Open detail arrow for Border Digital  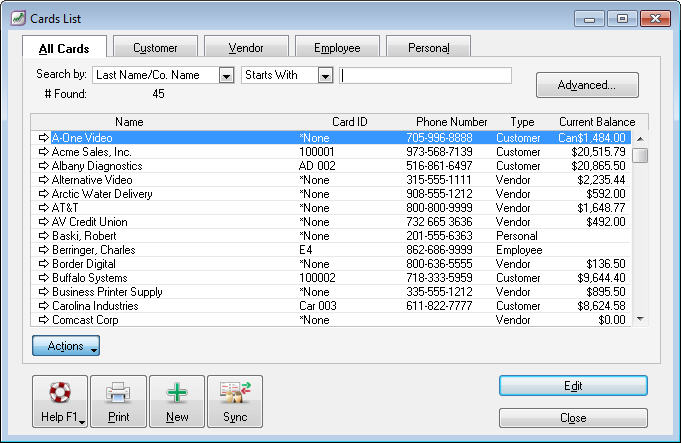pos(43,264)
